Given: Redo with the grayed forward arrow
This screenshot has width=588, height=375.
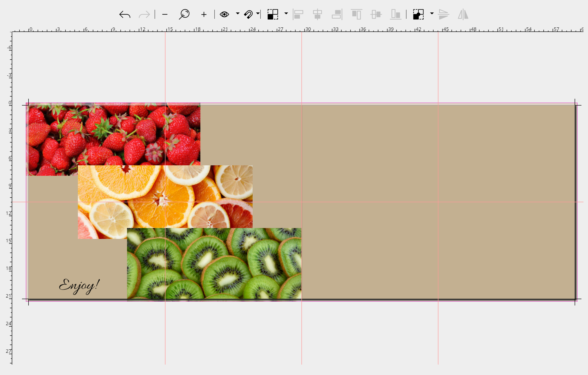Looking at the screenshot, I should click(x=144, y=14).
